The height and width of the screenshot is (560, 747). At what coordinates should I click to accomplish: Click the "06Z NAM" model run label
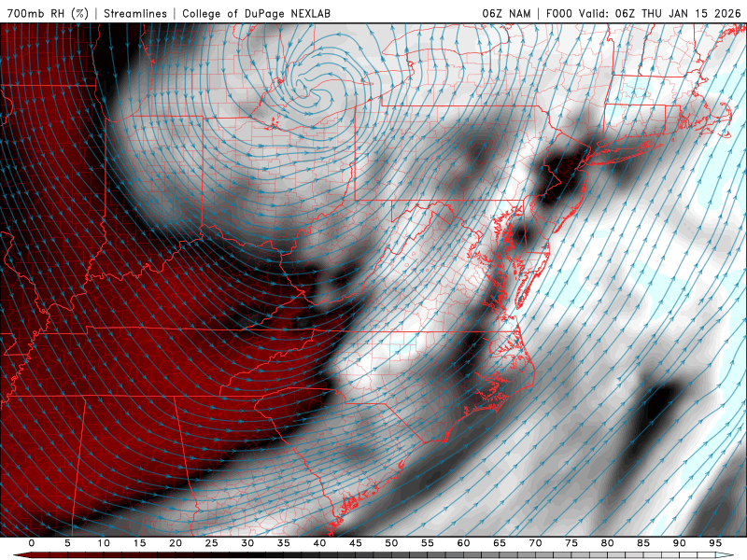tap(506, 13)
